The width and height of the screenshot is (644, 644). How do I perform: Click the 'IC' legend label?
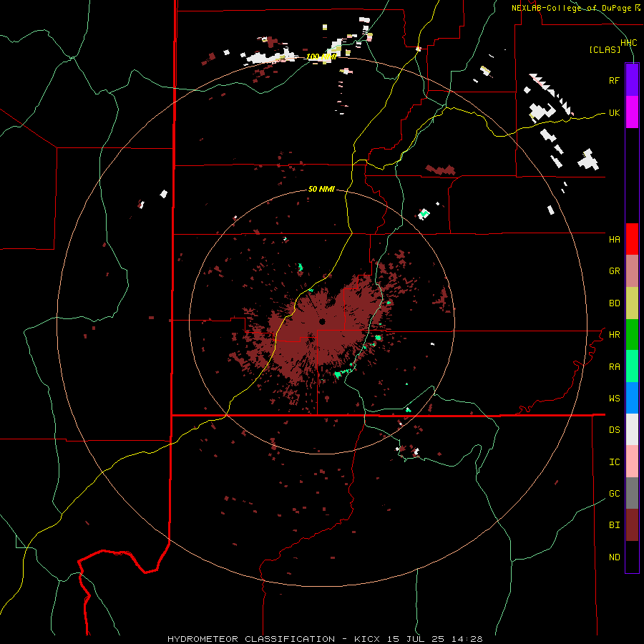[x=614, y=462]
